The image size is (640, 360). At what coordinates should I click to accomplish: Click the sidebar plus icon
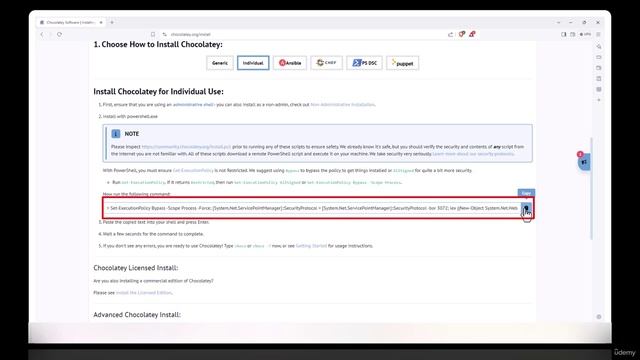[599, 100]
